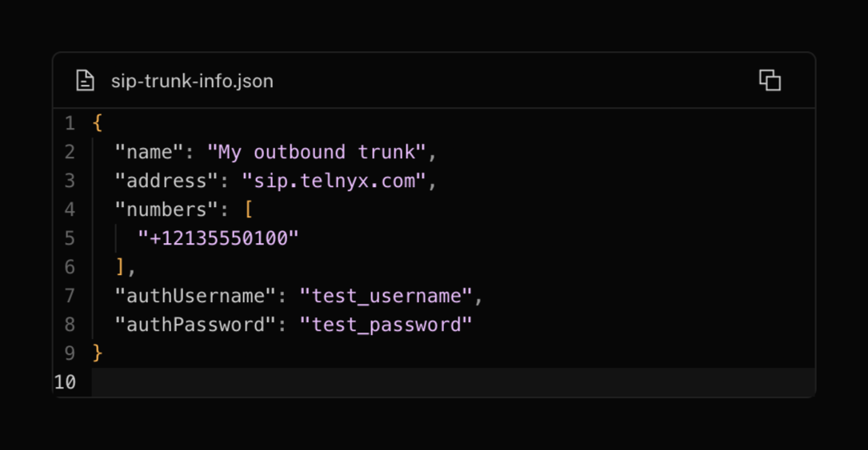Click the opening curly brace
This screenshot has height=450, width=868.
[98, 123]
